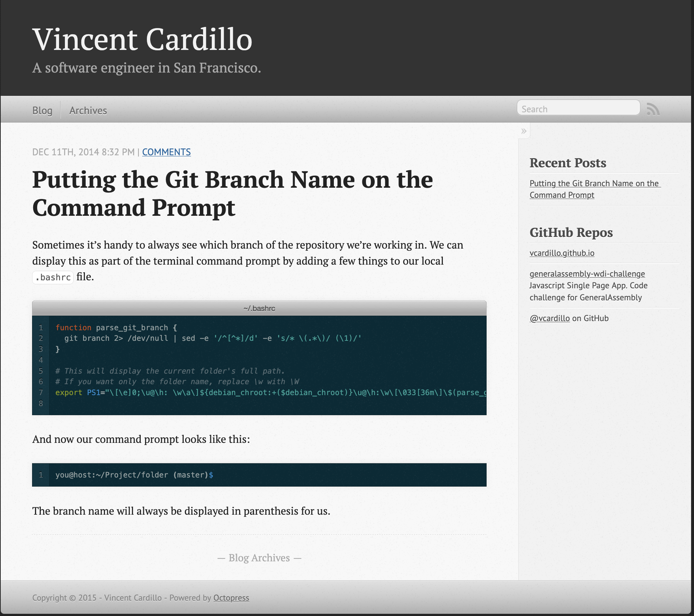Open the generalassembly-wdi-challenge repository
The width and height of the screenshot is (694, 616).
pyautogui.click(x=587, y=274)
